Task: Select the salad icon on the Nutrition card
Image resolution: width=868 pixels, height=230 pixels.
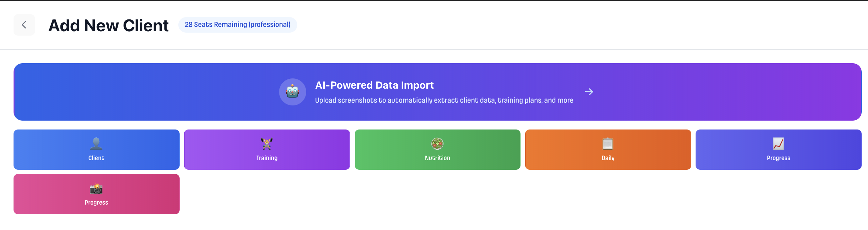Action: (437, 144)
